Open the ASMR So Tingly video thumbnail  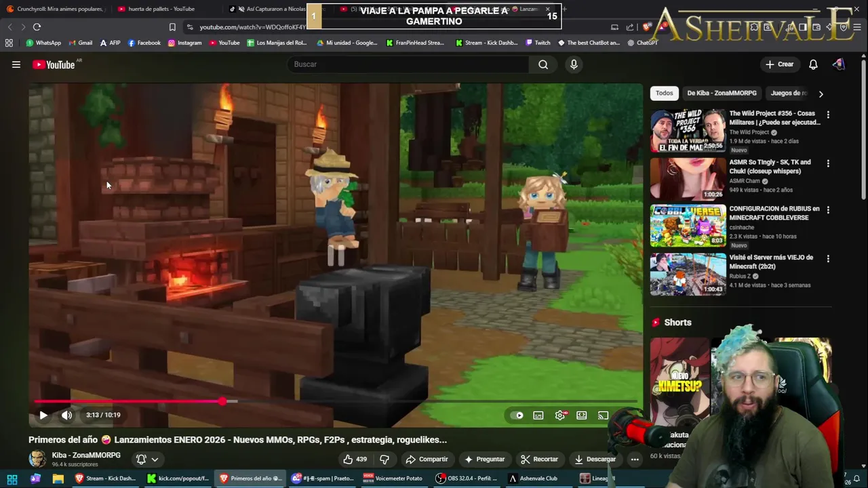coord(688,179)
